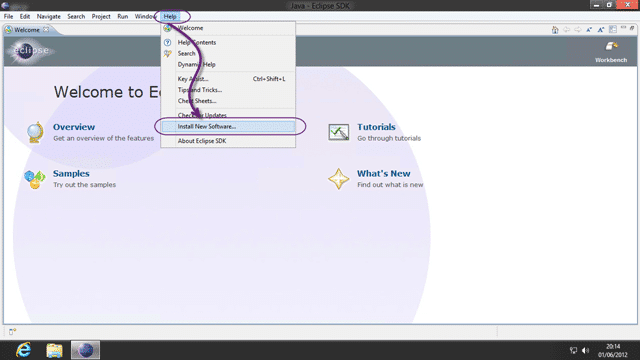Click the Home icon in Welcome toolbar
Viewport: 640px width, 360px height.
click(555, 30)
